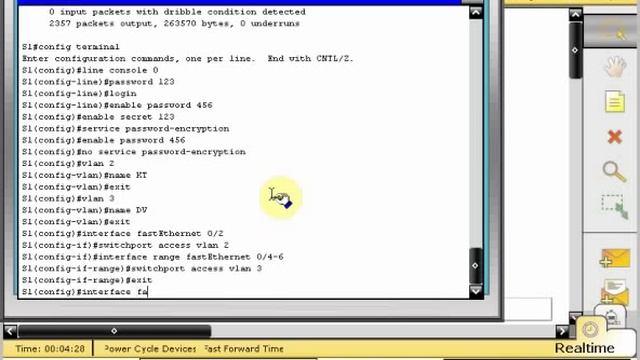
Task: Click the 'no service password-encryption' line
Action: [x=133, y=152]
